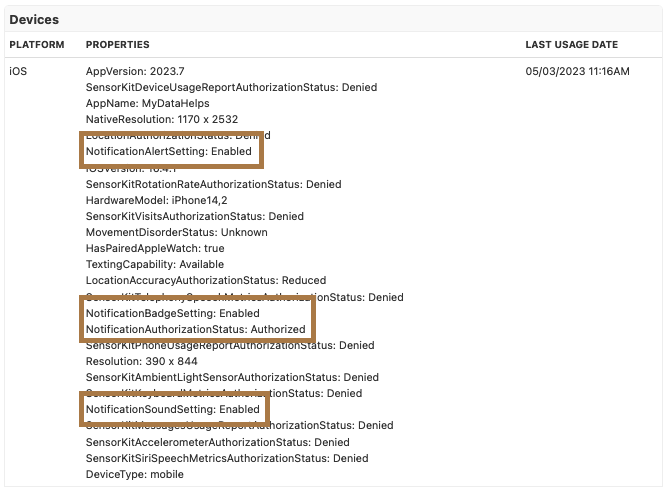The width and height of the screenshot is (669, 487).
Task: Click the MovementDisorderStatus: Unknown property
Action: point(177,232)
